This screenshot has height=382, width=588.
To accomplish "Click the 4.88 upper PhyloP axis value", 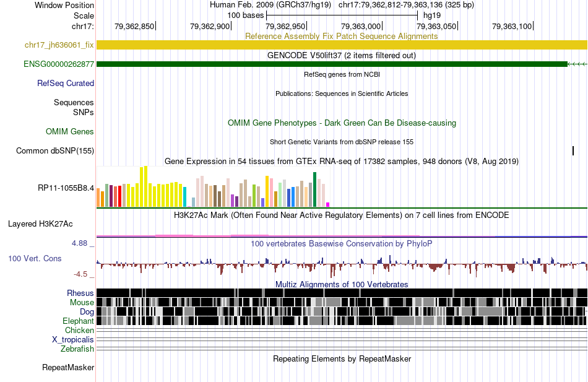I will coord(79,243).
